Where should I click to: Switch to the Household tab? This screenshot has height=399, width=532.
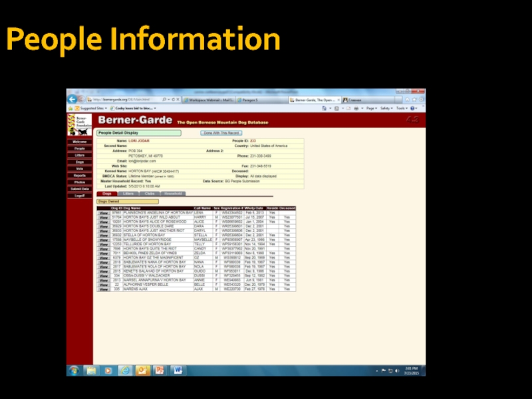point(173,194)
